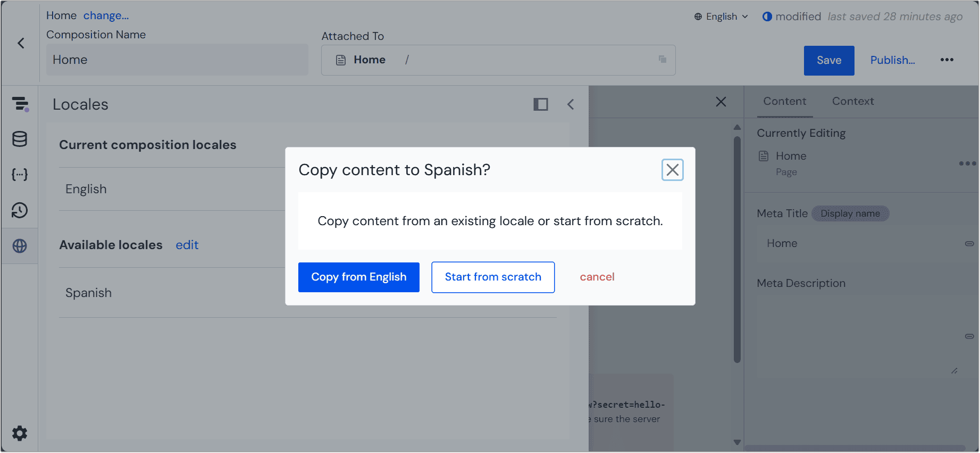Open the history clock sidebar icon
Image resolution: width=980 pixels, height=453 pixels.
tap(20, 210)
